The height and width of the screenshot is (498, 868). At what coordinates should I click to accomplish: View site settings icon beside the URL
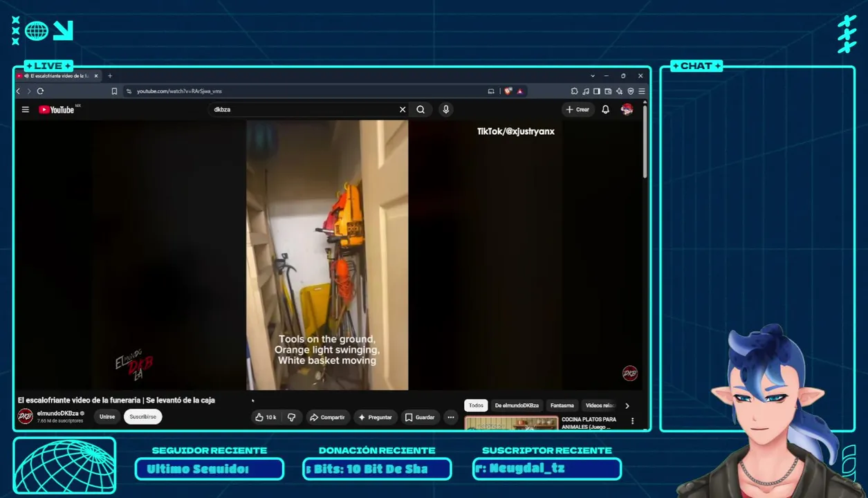(x=129, y=91)
